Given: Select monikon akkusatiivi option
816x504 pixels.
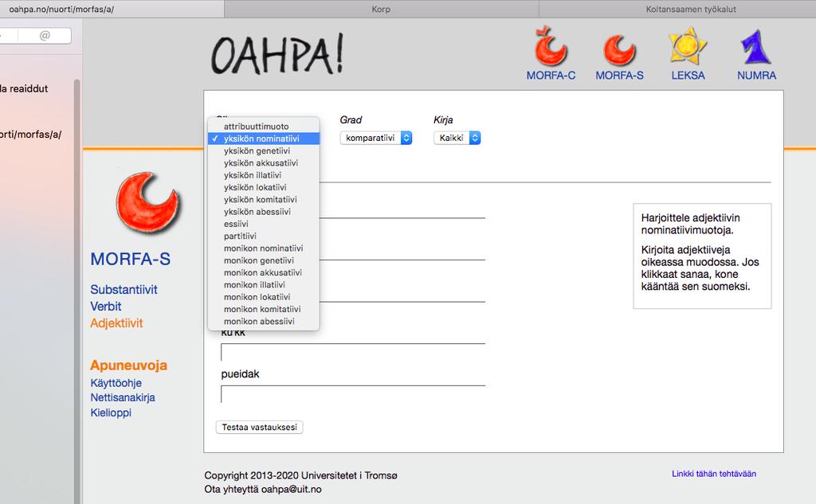Looking at the screenshot, I should pyautogui.click(x=263, y=272).
